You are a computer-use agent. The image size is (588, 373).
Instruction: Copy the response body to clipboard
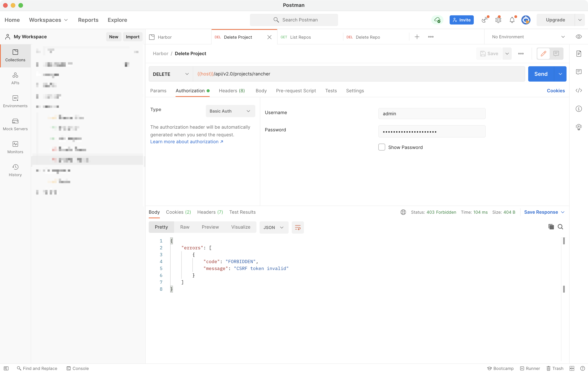point(551,227)
